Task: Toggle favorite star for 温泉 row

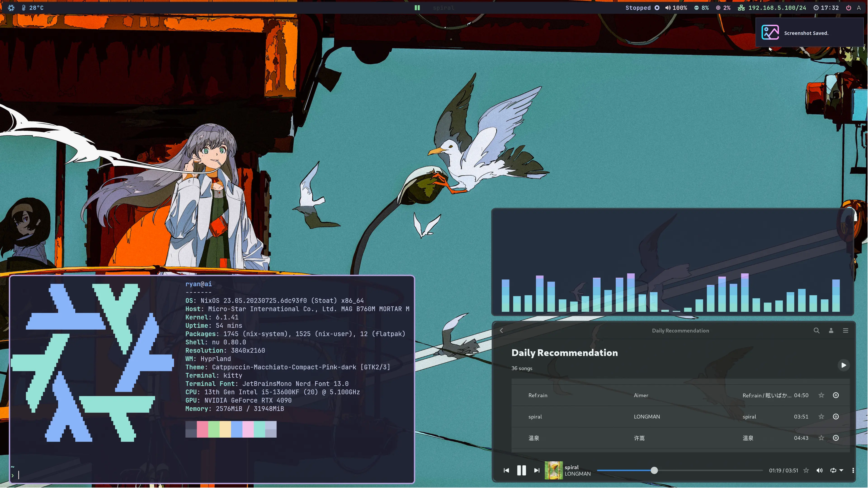Action: (x=821, y=438)
